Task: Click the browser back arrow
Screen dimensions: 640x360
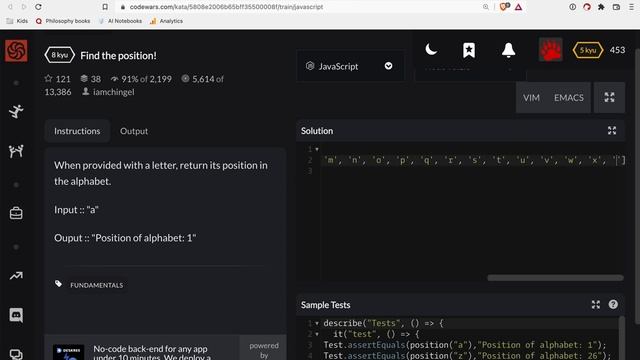Action: point(10,7)
